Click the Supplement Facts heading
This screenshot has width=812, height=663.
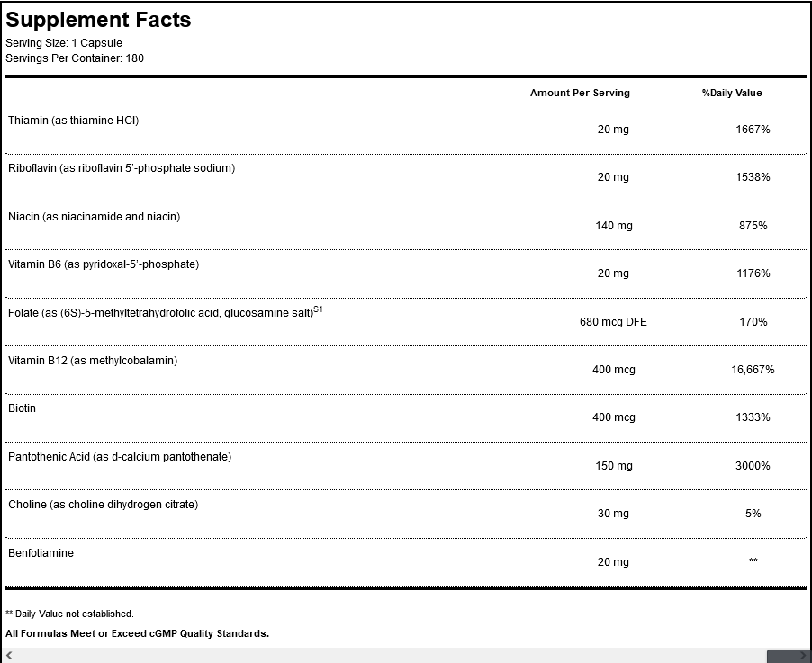[98, 20]
